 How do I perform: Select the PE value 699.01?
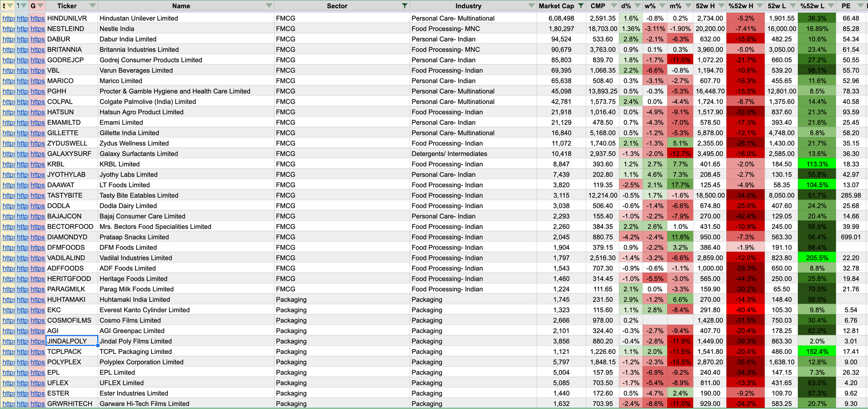[x=851, y=237]
